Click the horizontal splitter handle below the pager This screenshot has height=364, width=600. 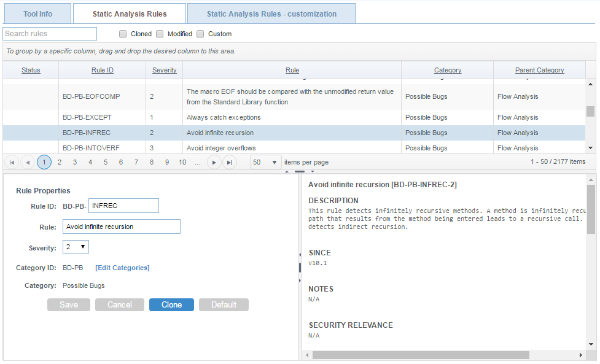(x=300, y=172)
